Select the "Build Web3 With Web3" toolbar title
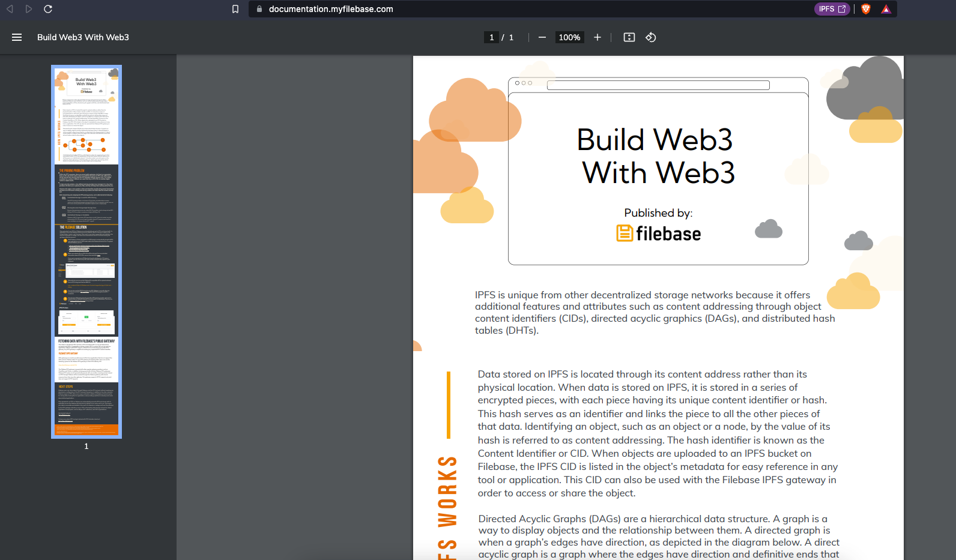Image resolution: width=956 pixels, height=560 pixels. coord(83,37)
